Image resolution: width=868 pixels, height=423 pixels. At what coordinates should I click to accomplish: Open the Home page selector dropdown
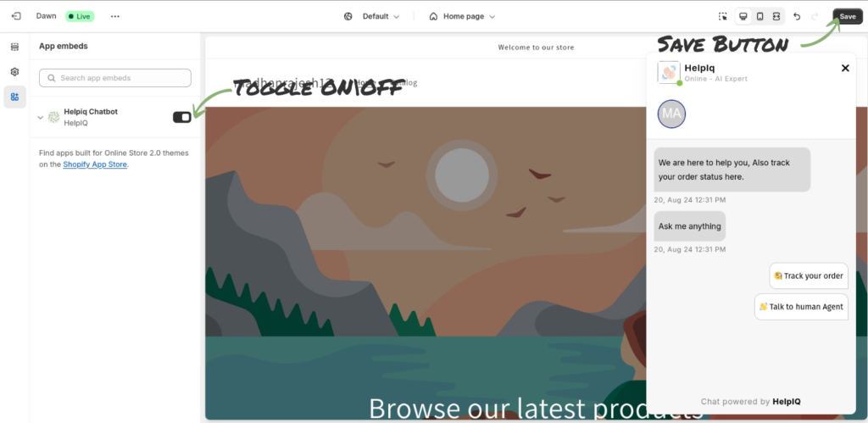462,17
